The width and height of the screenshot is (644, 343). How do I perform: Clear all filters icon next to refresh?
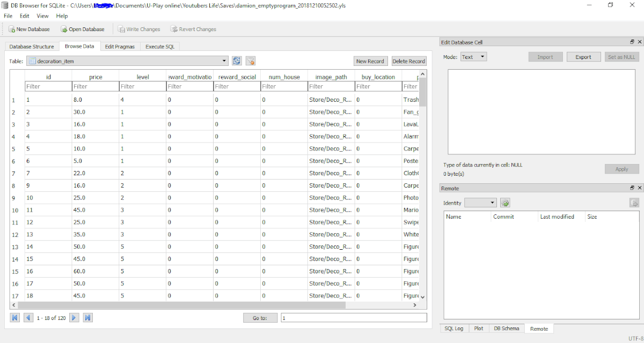(250, 61)
